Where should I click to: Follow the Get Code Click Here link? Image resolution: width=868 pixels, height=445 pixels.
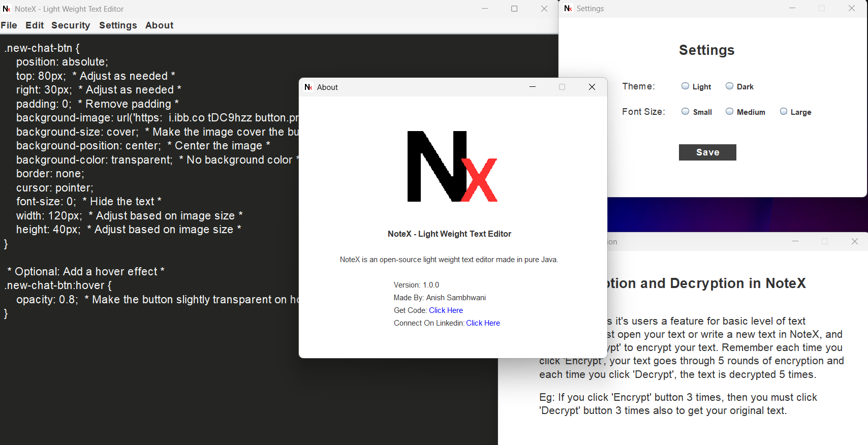coord(446,310)
